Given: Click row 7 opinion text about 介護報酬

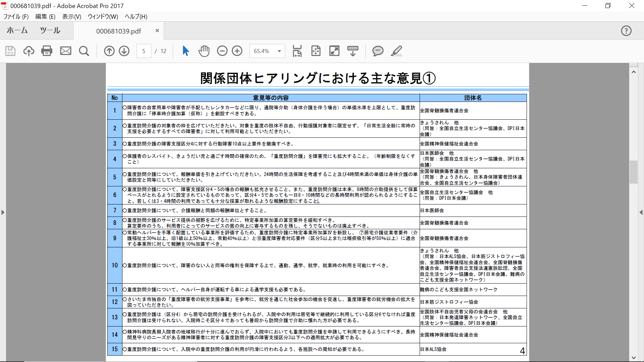Looking at the screenshot, I should pyautogui.click(x=195, y=210).
